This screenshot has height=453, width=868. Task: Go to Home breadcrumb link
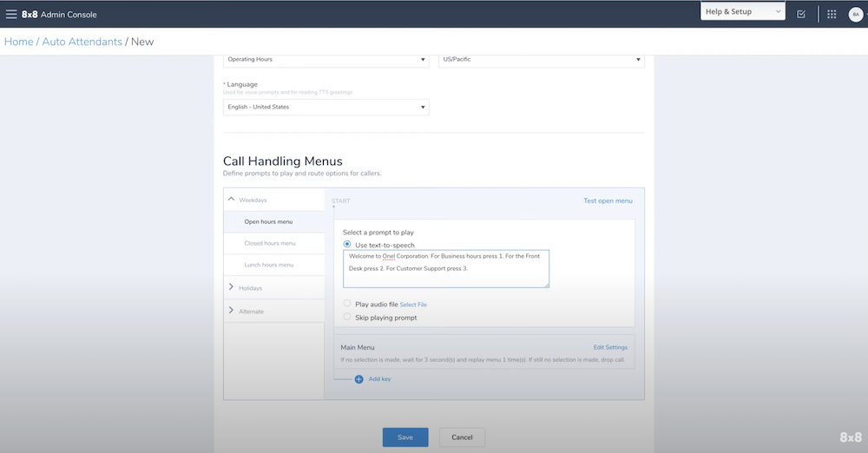tap(19, 42)
